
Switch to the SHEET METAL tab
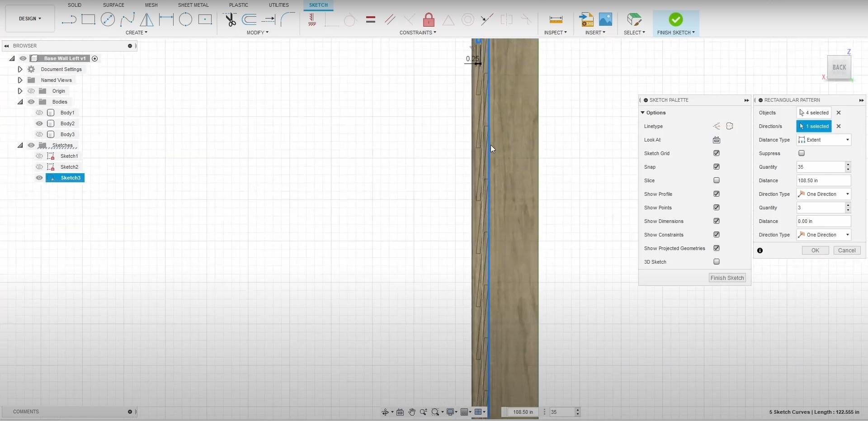(x=193, y=5)
